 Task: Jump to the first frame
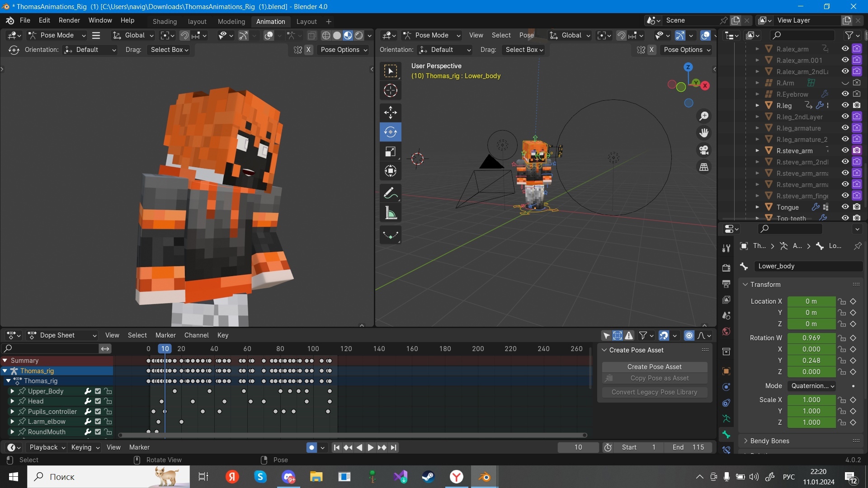[x=336, y=447]
